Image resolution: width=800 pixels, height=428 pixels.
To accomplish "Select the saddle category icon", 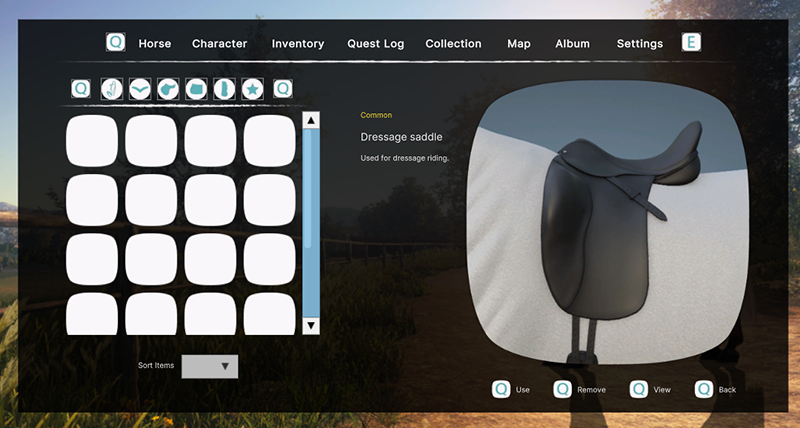I will point(168,89).
